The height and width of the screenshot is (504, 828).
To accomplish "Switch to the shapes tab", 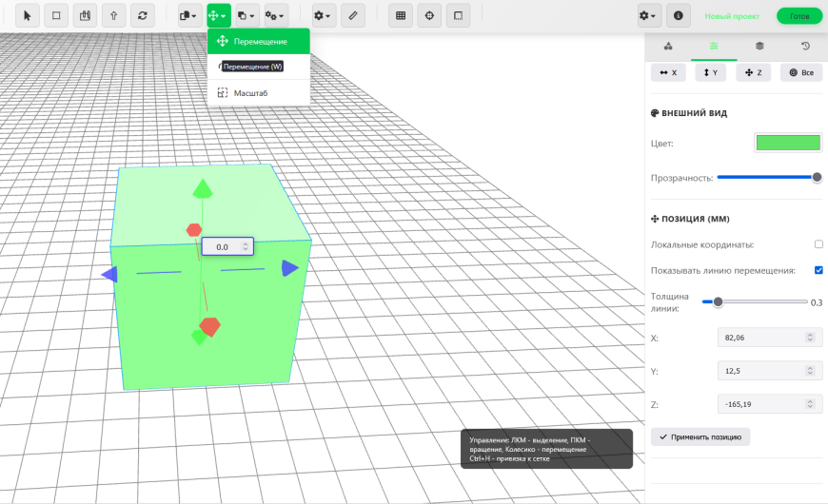I will click(x=668, y=47).
